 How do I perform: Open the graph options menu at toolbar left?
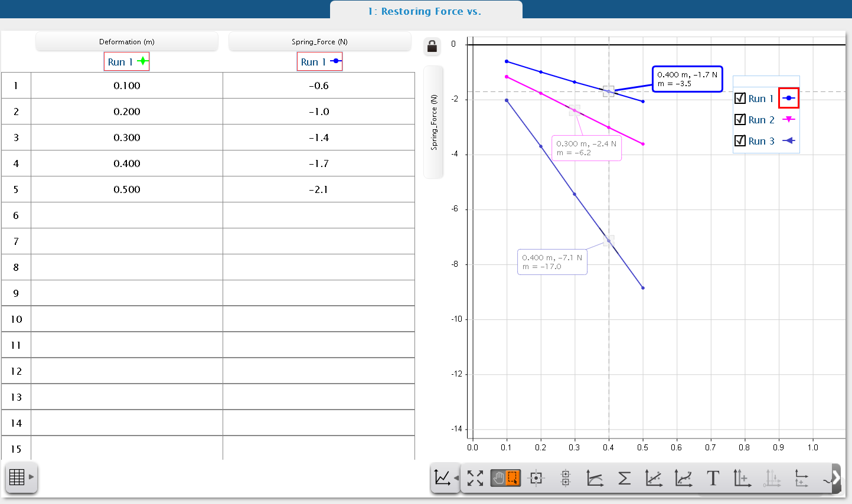444,479
